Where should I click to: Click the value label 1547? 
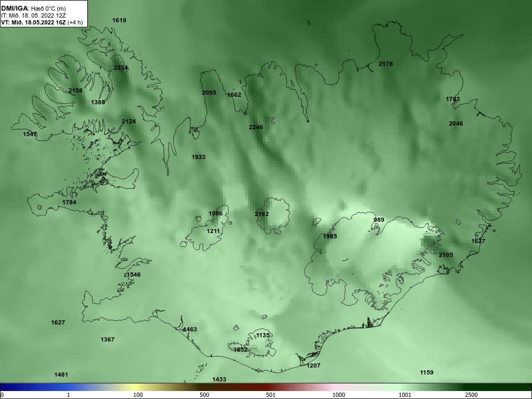[30, 135]
